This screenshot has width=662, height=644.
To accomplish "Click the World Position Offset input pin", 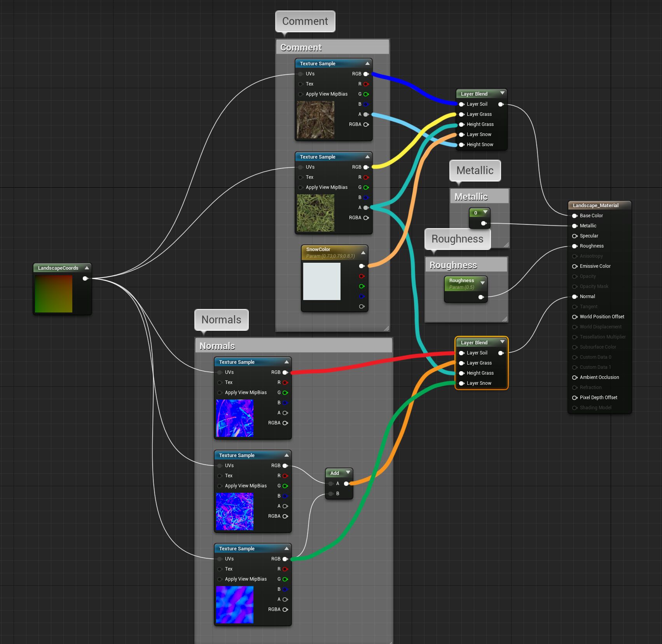I will [575, 317].
